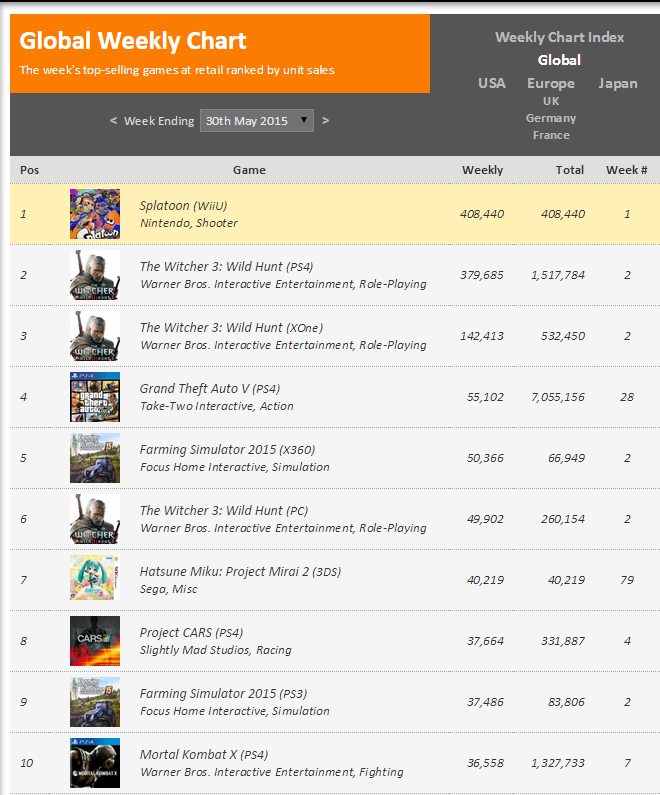660x795 pixels.
Task: Click the Farming Simulator 2015 PS3 cover
Action: [95, 702]
